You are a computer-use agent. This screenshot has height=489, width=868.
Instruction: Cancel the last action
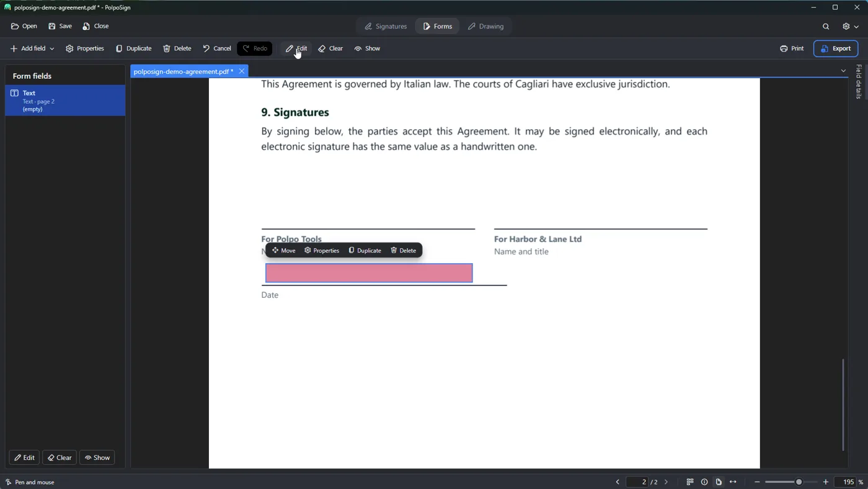tap(217, 48)
